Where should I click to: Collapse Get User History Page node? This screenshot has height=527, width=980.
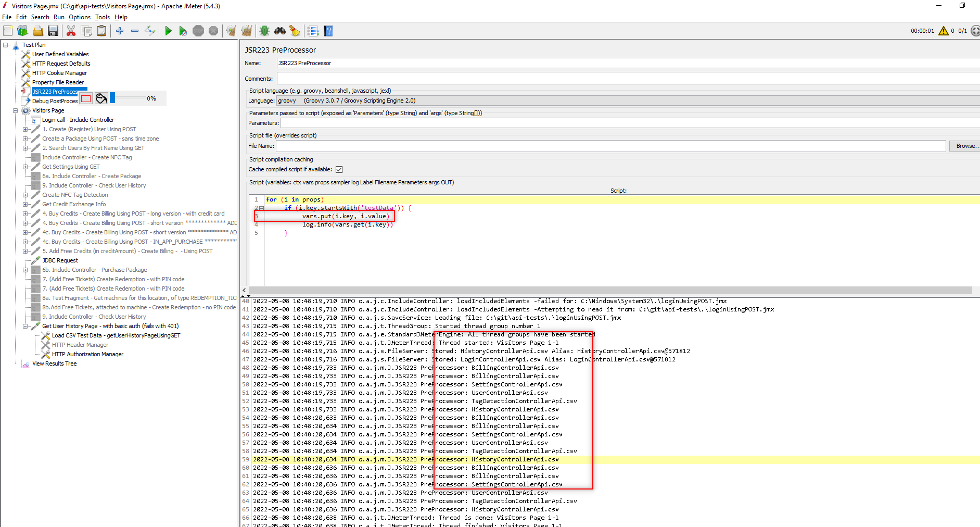coord(25,326)
